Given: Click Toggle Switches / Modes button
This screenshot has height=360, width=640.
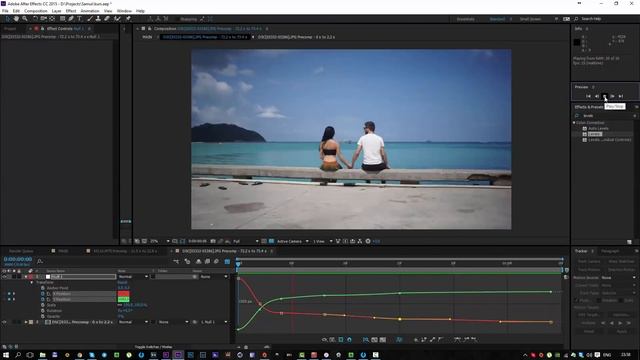Looking at the screenshot, I should (153, 347).
